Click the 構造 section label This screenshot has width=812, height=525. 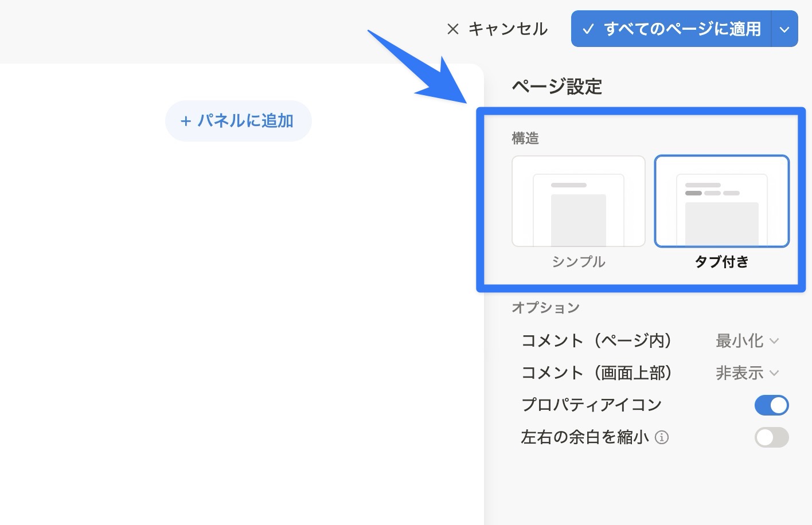click(x=525, y=138)
